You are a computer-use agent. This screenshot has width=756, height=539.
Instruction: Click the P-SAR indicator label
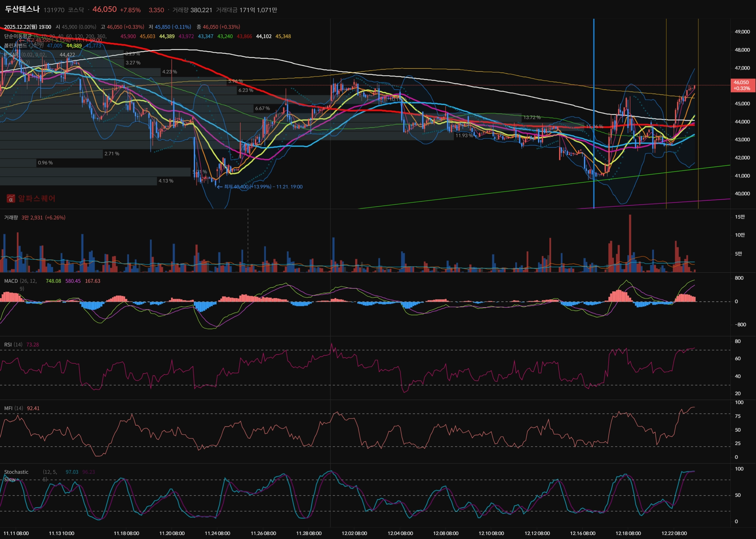point(11,55)
